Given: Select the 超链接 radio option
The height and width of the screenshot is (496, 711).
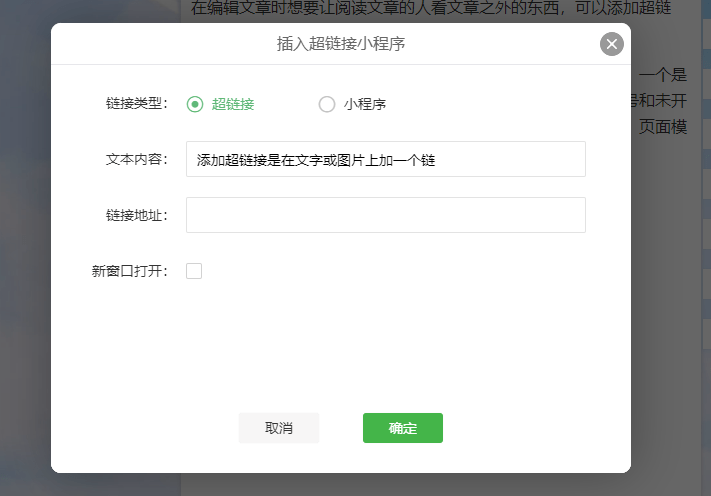Looking at the screenshot, I should click(195, 104).
